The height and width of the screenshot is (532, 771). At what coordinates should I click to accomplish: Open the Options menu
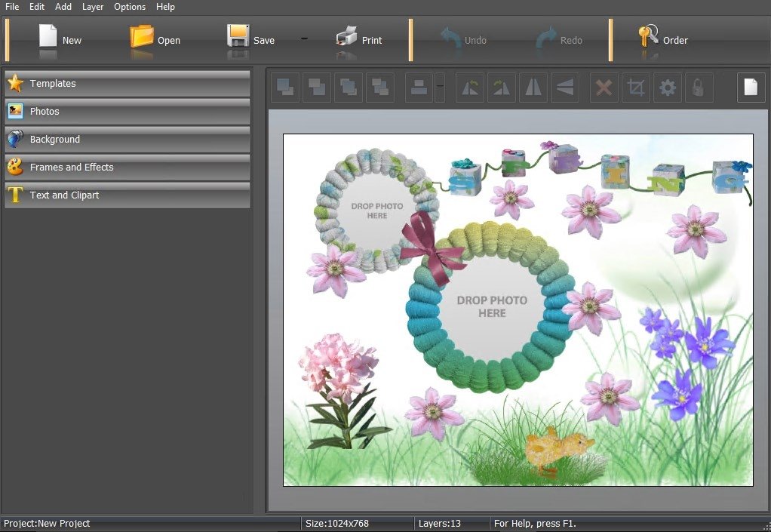pos(130,7)
